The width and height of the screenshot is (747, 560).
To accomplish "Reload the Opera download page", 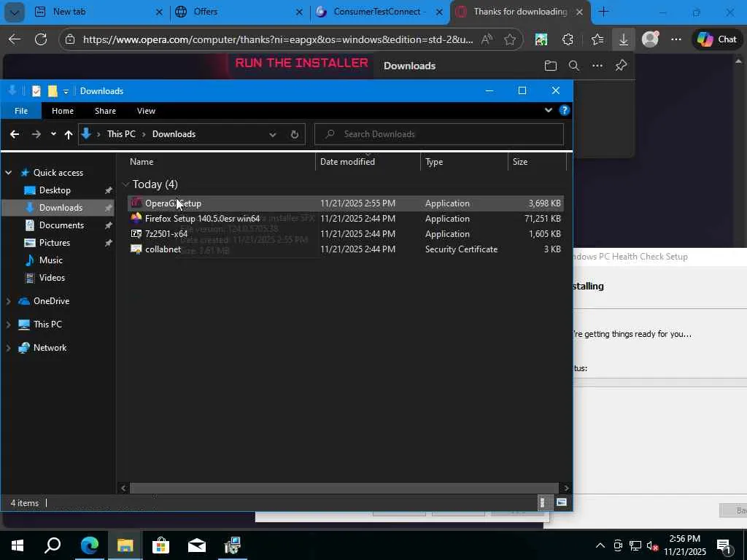I will [x=41, y=39].
